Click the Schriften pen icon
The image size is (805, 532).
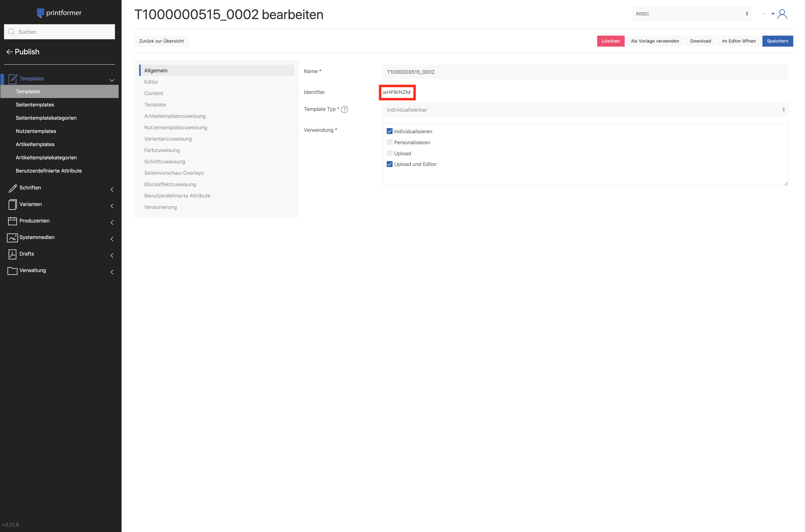point(12,188)
